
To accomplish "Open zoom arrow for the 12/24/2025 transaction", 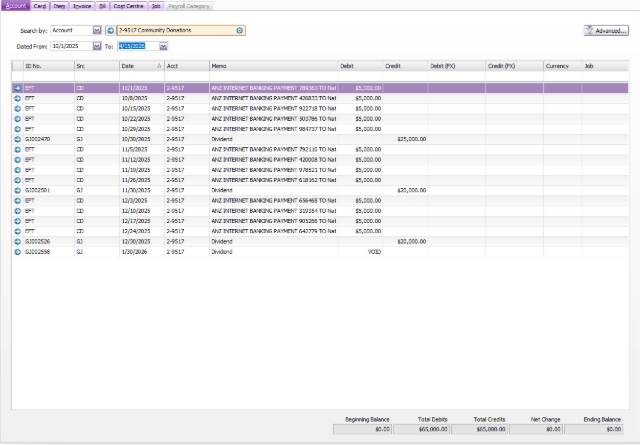I will tap(17, 231).
